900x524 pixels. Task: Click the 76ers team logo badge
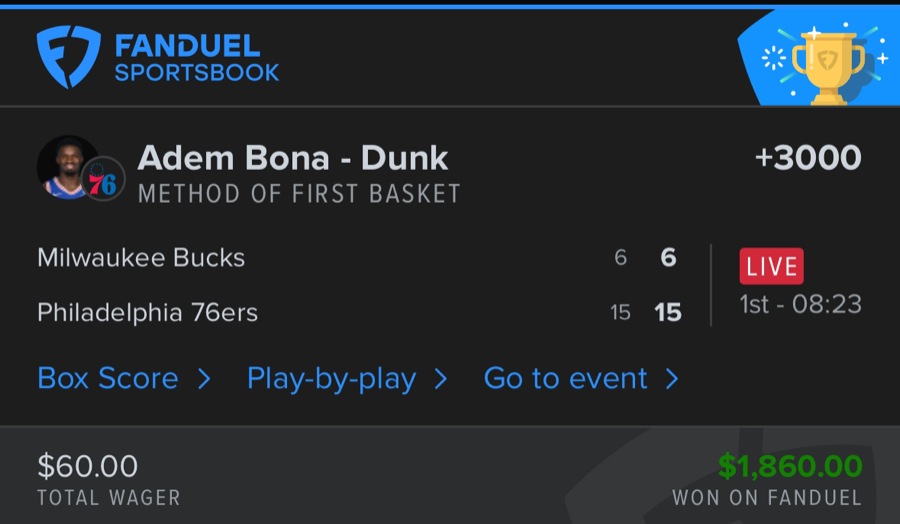pyautogui.click(x=102, y=180)
